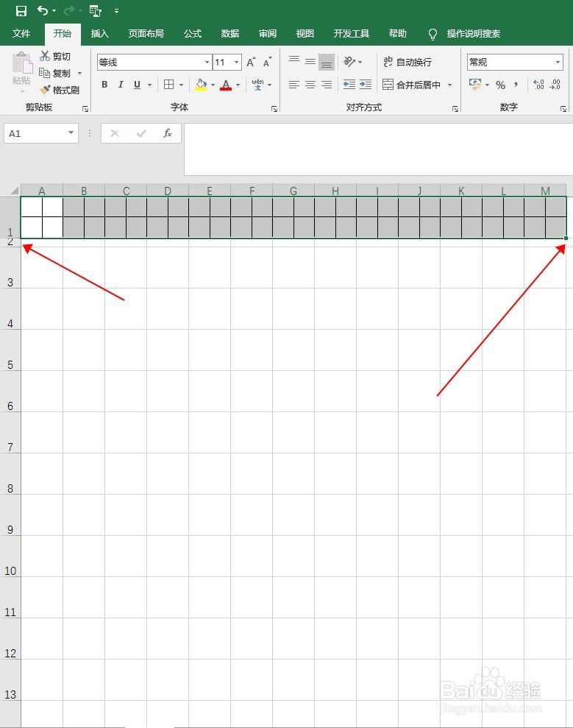Image resolution: width=573 pixels, height=728 pixels.
Task: Switch to the 视图 (View) tab
Action: 305,33
